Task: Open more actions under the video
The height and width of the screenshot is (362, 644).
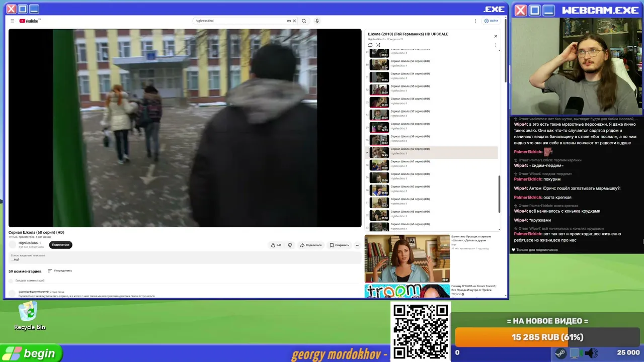Action: point(358,245)
